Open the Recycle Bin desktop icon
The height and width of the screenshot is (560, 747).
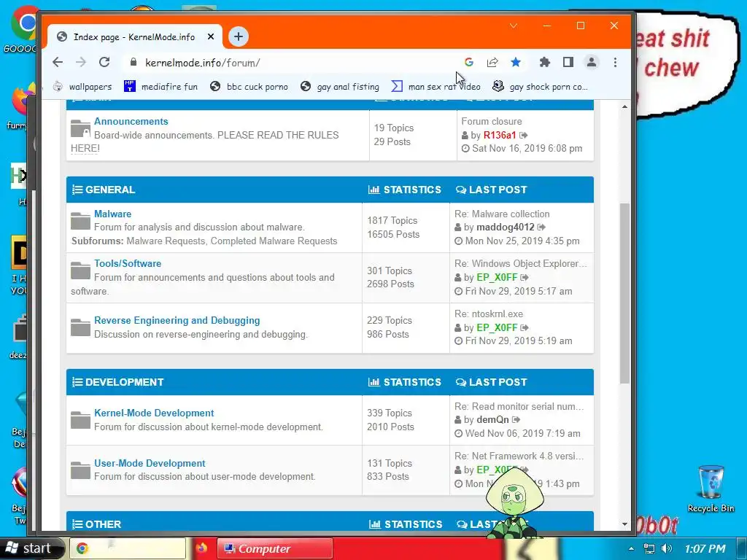coord(711,489)
